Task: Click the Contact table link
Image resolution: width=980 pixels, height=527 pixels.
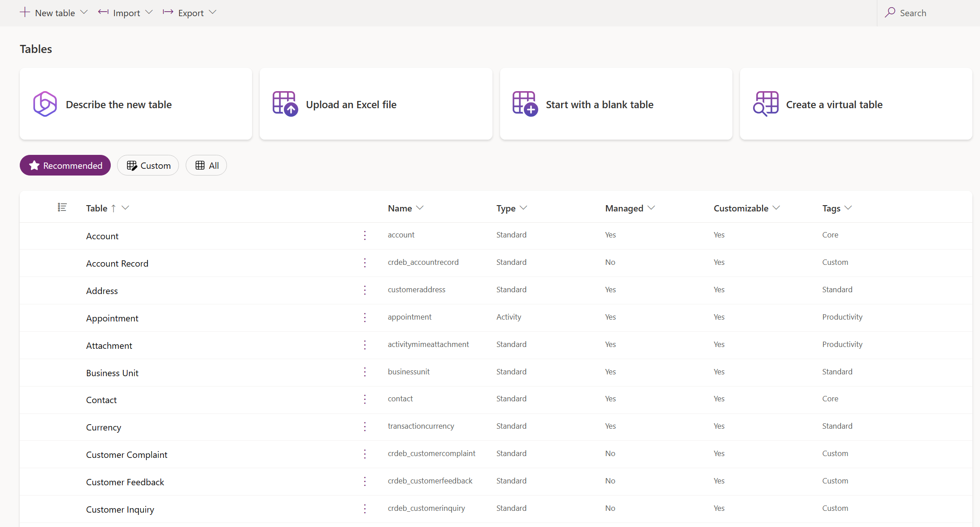Action: coord(102,399)
